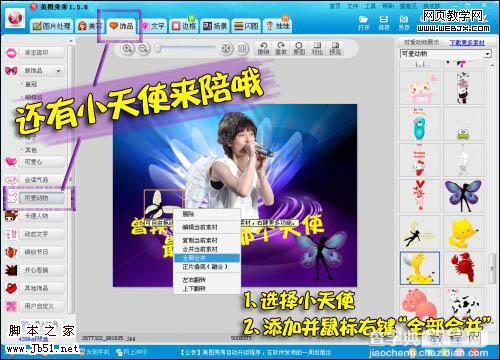Pick the black-and-white cat sticker thumbnail
The image size is (500, 360).
(463, 88)
